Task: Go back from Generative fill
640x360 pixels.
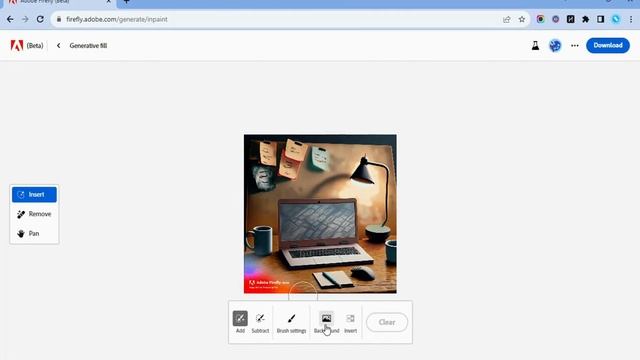Action: click(x=58, y=45)
